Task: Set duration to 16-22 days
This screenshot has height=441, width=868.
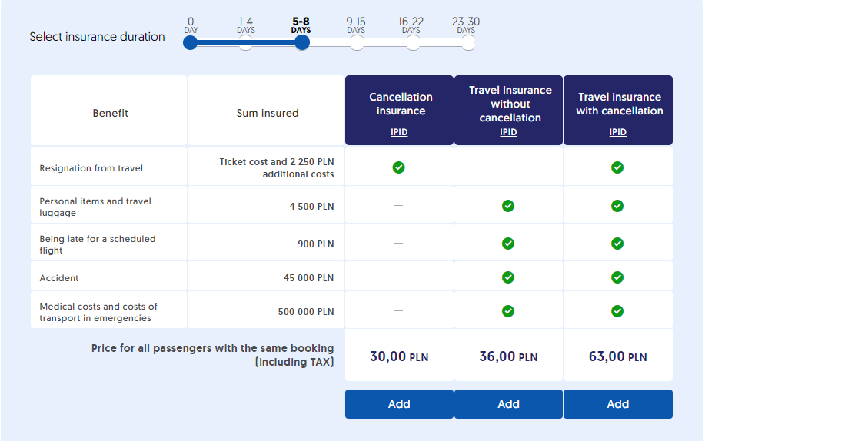Action: coord(413,43)
